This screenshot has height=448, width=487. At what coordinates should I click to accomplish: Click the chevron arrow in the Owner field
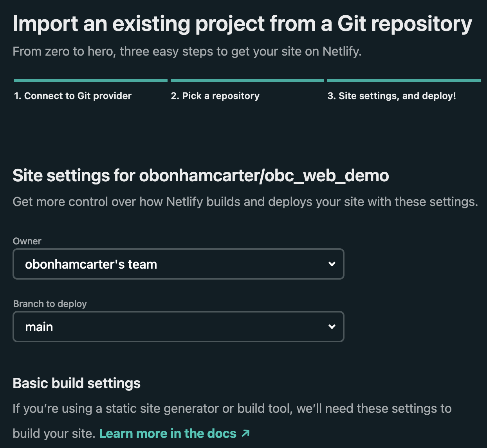click(332, 264)
